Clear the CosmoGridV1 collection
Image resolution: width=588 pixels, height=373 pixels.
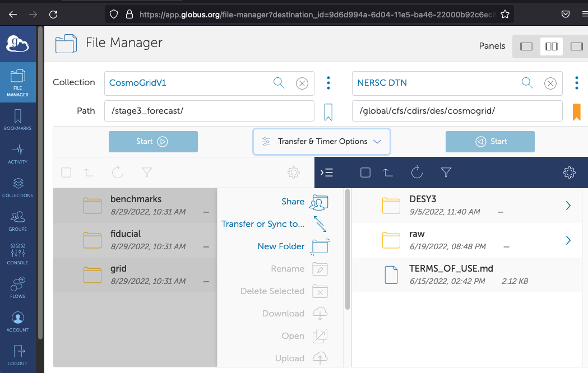[302, 83]
